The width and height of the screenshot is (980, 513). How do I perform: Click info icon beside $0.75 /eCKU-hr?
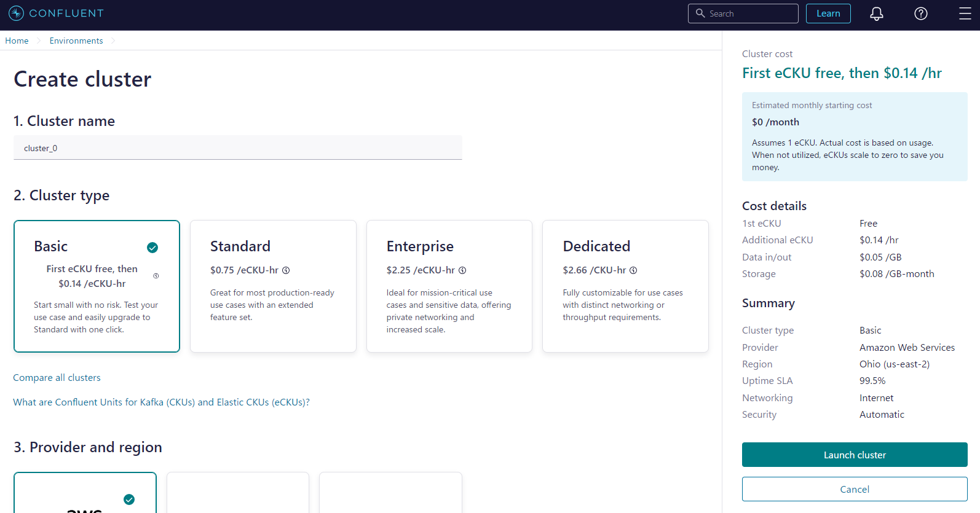[x=286, y=270]
